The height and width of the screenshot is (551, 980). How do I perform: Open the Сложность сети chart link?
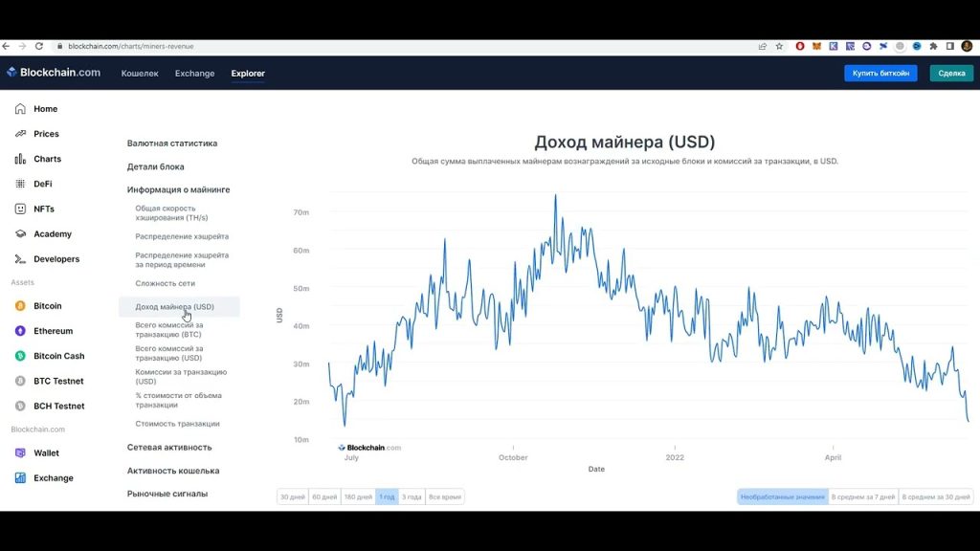[165, 284]
